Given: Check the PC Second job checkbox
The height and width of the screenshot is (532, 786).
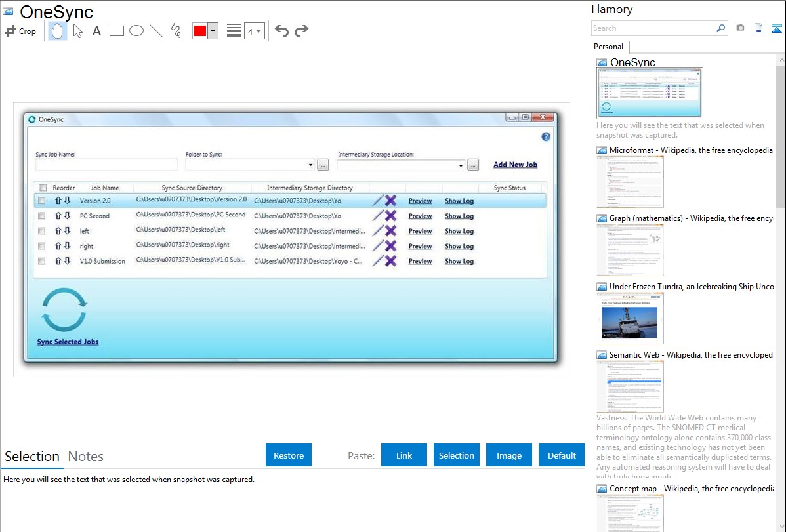Looking at the screenshot, I should point(41,216).
